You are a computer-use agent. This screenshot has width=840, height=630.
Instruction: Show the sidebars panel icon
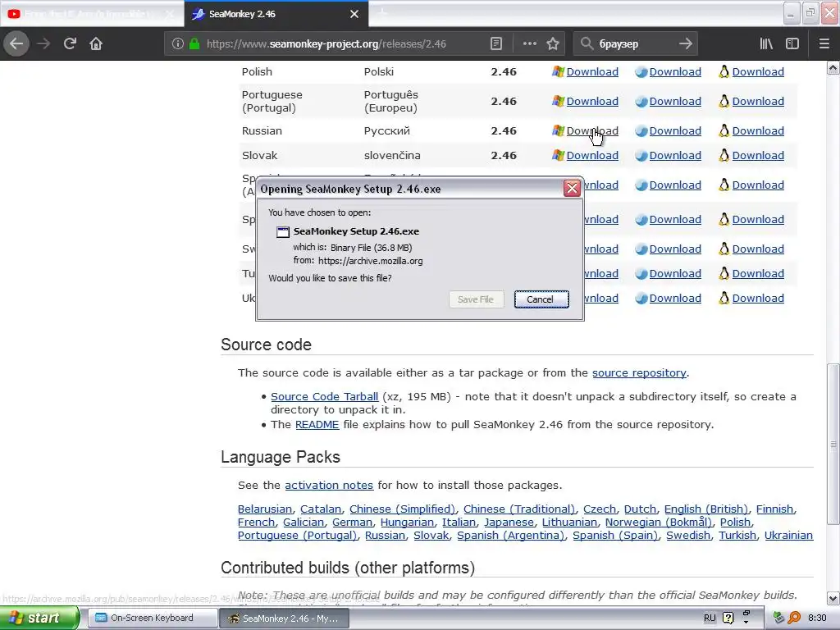(792, 44)
